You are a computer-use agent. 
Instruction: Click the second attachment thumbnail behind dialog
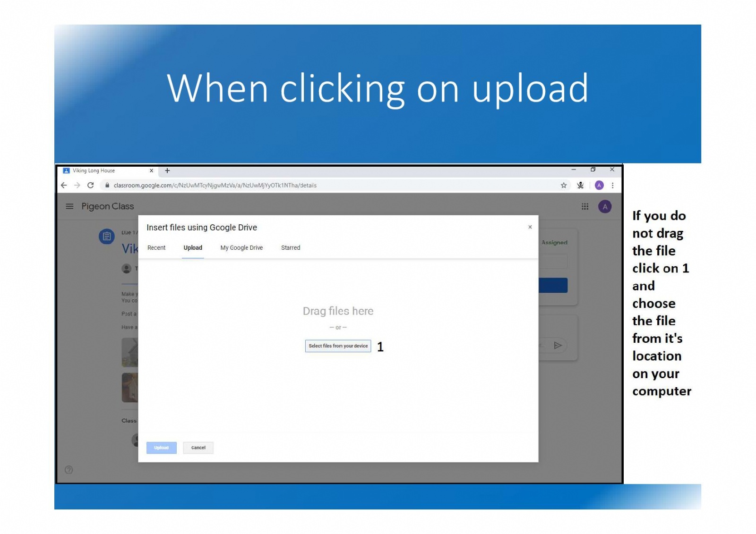click(x=130, y=388)
